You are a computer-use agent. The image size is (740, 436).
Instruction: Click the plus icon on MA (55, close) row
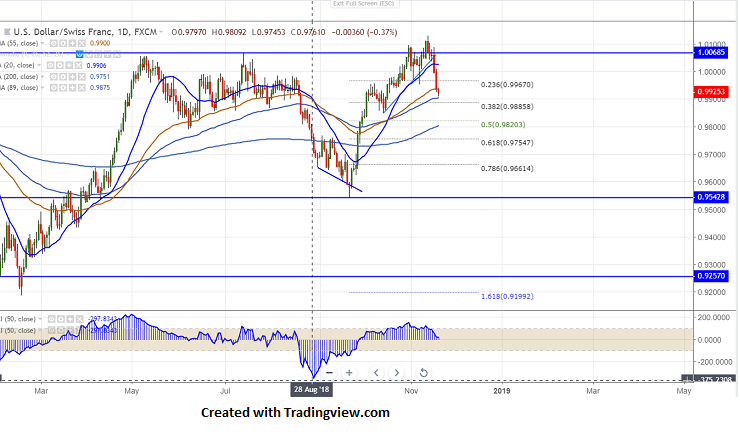tap(72, 43)
